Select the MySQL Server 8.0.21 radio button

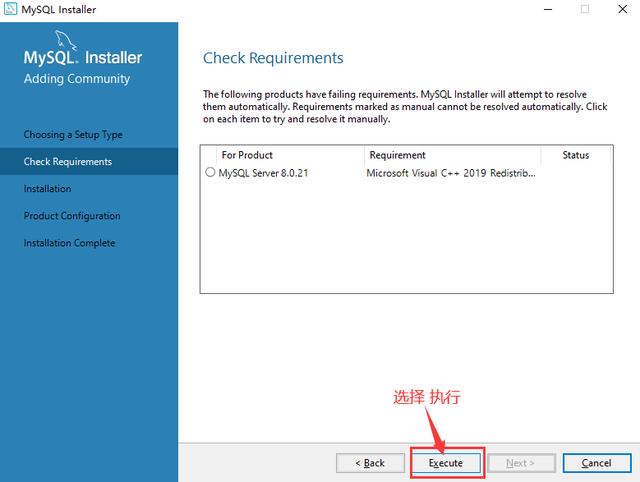210,172
